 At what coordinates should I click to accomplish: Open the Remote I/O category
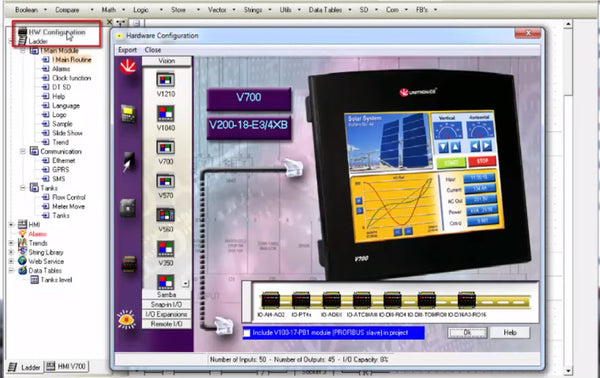pos(166,324)
